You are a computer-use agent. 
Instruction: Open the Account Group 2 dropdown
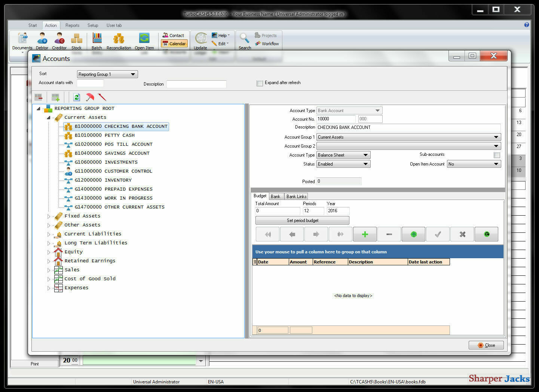coord(409,146)
